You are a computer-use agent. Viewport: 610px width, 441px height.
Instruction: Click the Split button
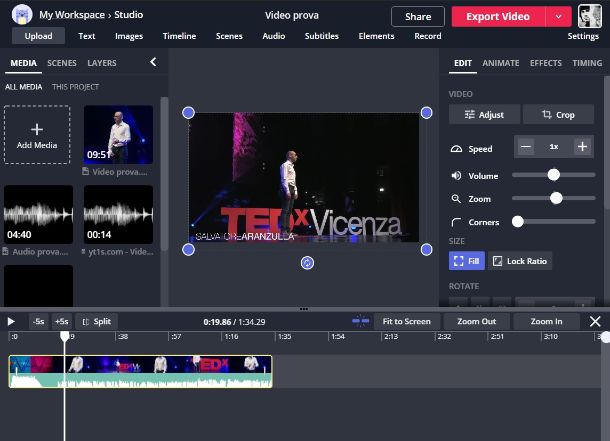pos(97,322)
